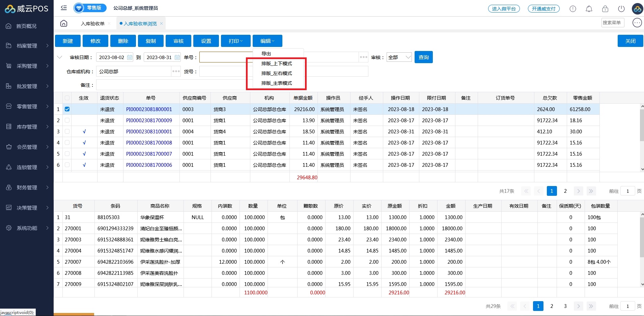Open the more options ellipsis circle icon

point(637,23)
